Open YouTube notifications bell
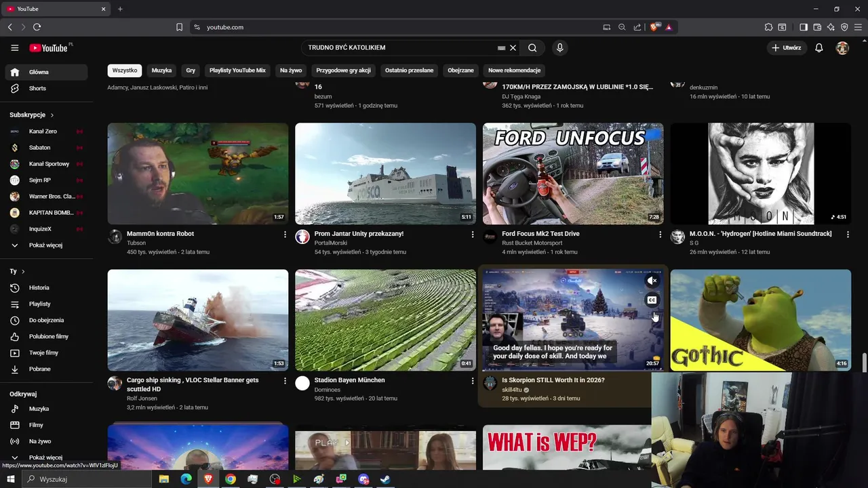Screen dimensions: 868x488 click(x=819, y=48)
